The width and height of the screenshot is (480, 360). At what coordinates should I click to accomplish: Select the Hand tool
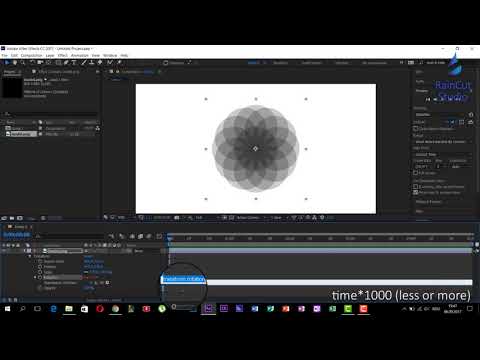[x=15, y=63]
